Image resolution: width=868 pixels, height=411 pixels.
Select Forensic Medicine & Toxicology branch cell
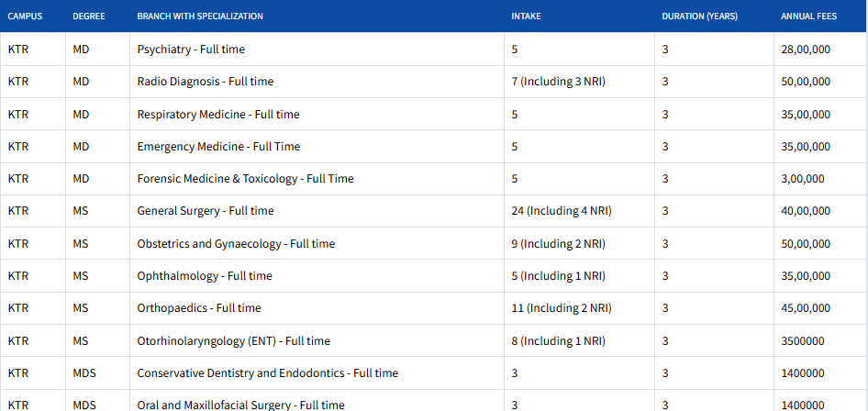click(245, 179)
